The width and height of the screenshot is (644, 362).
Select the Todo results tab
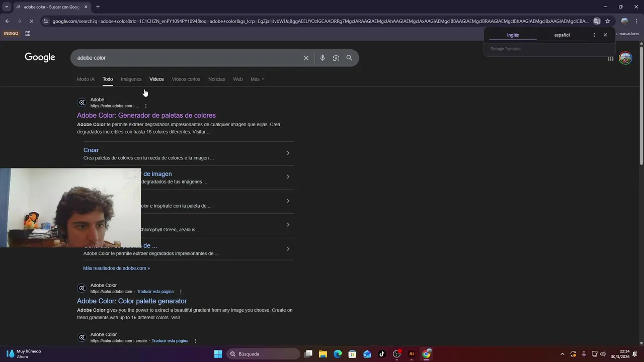108,79
